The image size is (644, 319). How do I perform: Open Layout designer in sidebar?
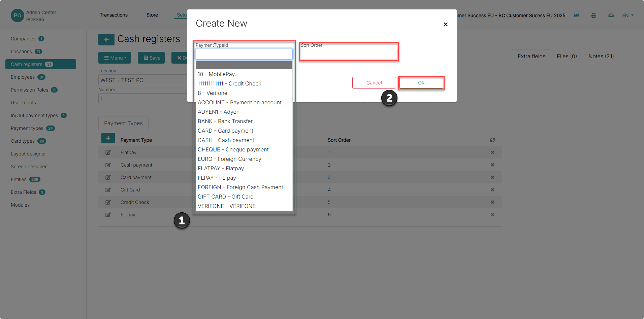(x=28, y=154)
